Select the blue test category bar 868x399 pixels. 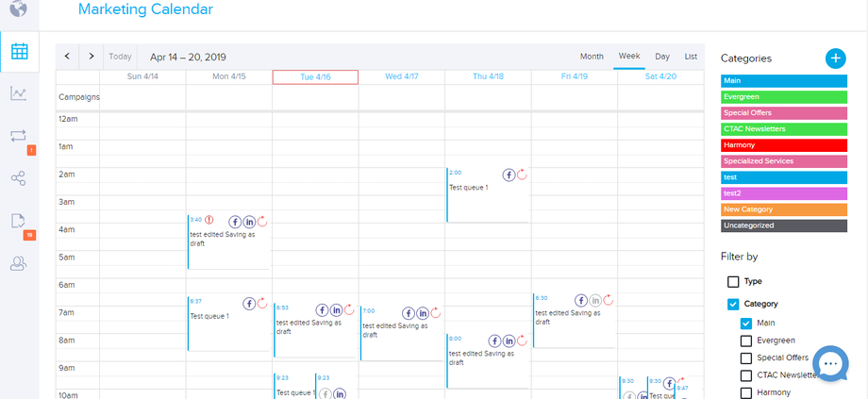pos(784,177)
